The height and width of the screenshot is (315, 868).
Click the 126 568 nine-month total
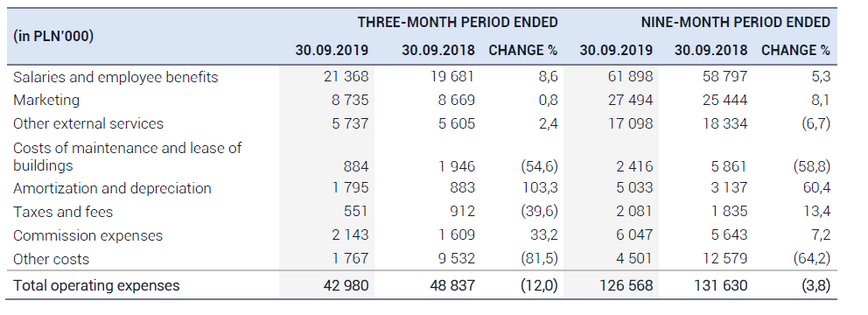pos(626,285)
